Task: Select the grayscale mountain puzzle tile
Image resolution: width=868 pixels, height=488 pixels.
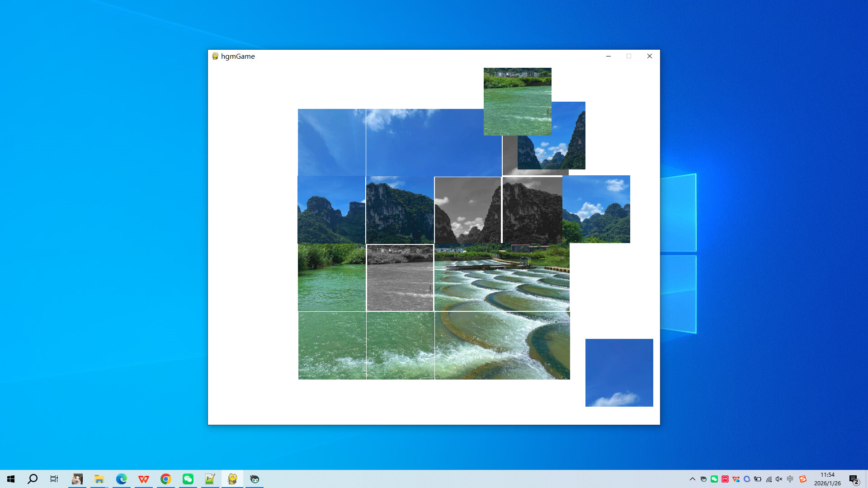Action: 468,209
